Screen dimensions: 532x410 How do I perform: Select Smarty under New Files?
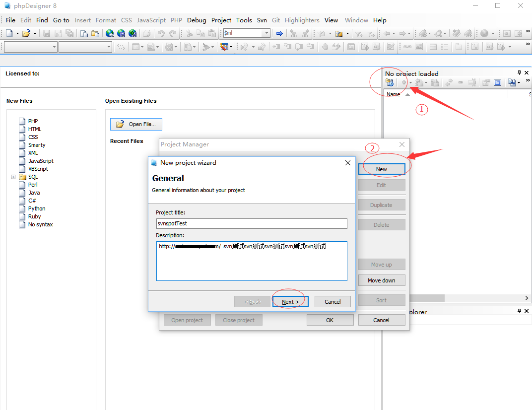tap(37, 145)
